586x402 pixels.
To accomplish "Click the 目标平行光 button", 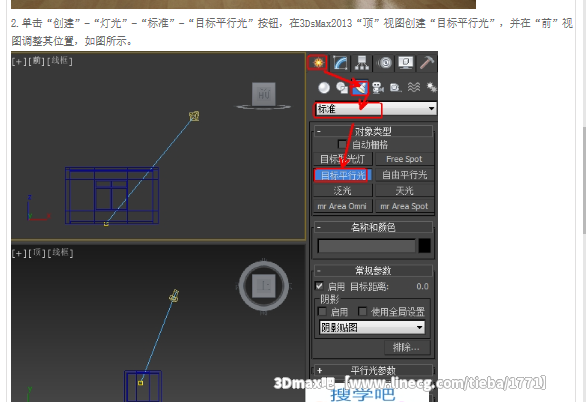I will pyautogui.click(x=343, y=175).
